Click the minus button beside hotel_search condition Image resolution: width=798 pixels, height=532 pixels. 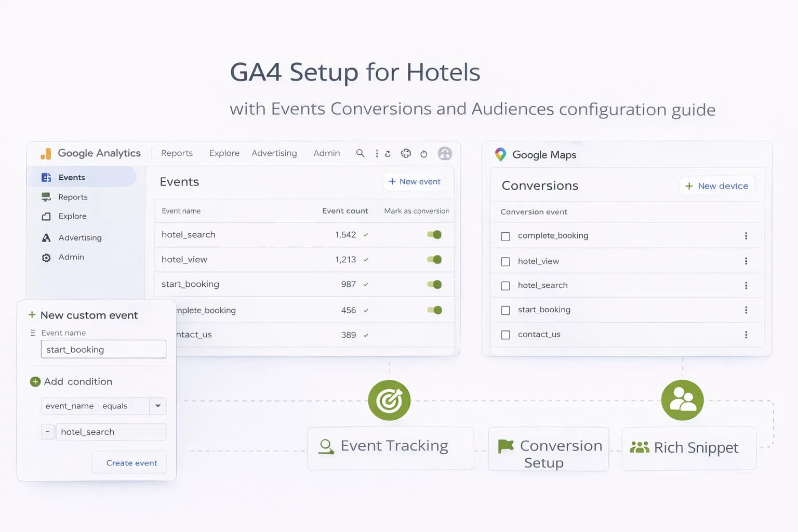47,432
